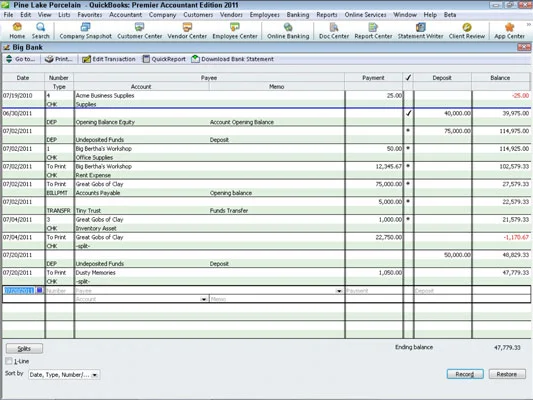This screenshot has width=533, height=400.
Task: Open the calendar icon beside the new entry date
Action: [39, 290]
